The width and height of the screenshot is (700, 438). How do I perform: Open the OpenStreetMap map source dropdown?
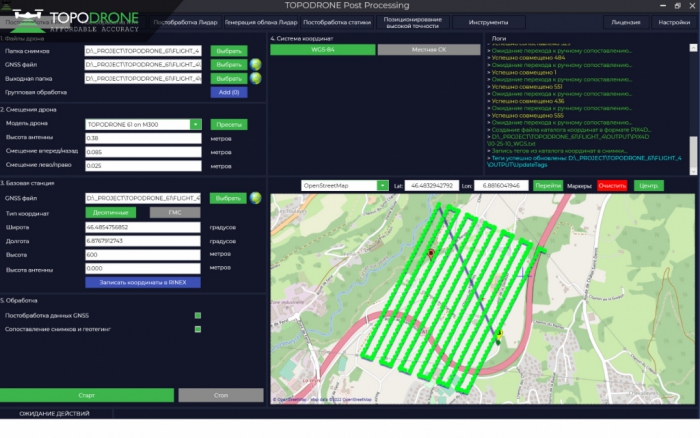point(382,185)
